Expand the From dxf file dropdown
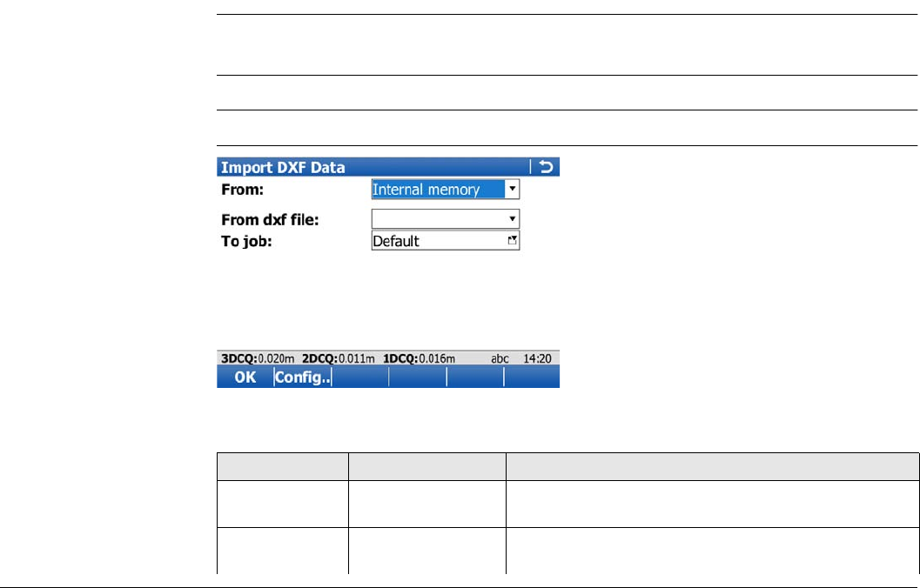Viewport: 920px width, 588px height. [x=512, y=218]
